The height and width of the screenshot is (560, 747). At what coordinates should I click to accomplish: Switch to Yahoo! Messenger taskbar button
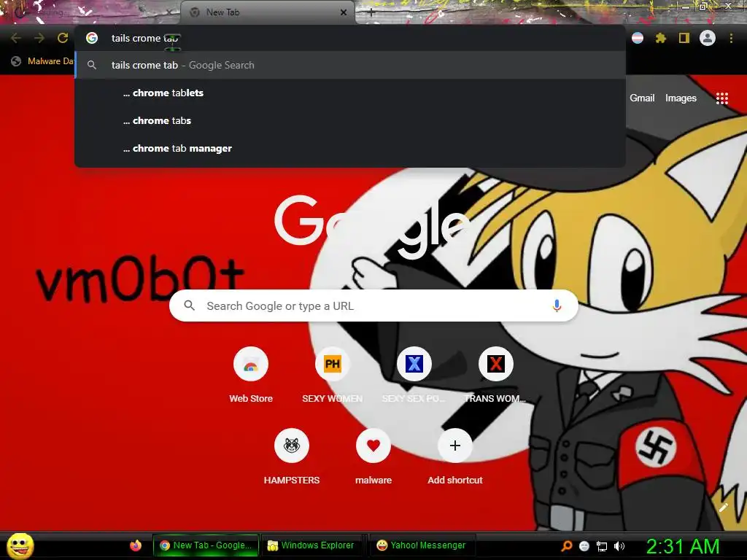pyautogui.click(x=421, y=545)
